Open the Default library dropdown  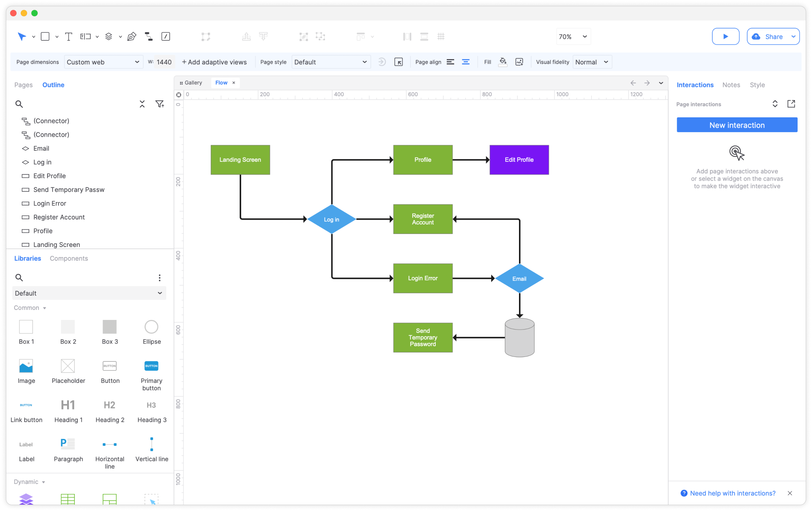(x=89, y=293)
